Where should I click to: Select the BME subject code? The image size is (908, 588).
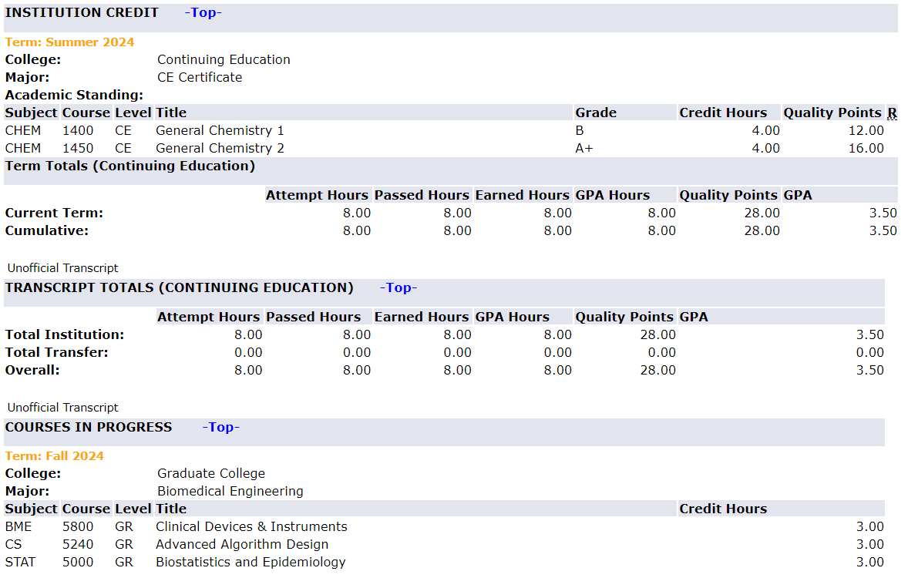click(x=18, y=526)
